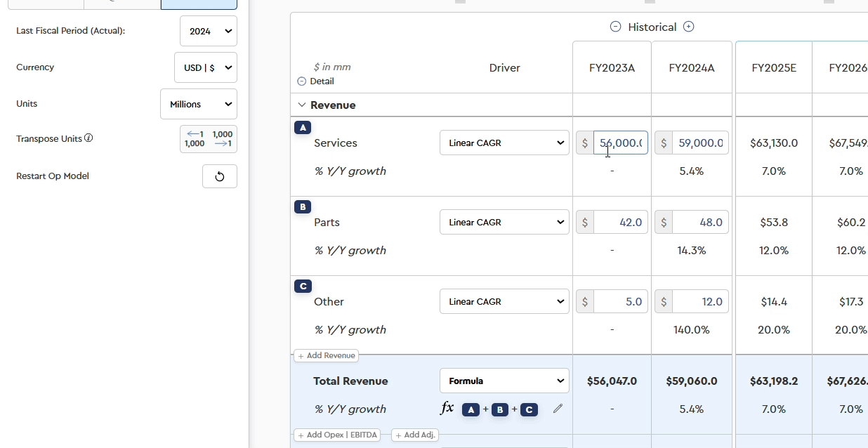
Task: Click the Historical minus circle icon
Action: click(615, 27)
